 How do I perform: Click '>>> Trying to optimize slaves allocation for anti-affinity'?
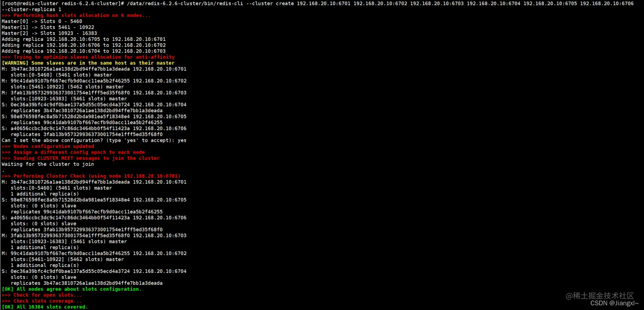pos(88,57)
